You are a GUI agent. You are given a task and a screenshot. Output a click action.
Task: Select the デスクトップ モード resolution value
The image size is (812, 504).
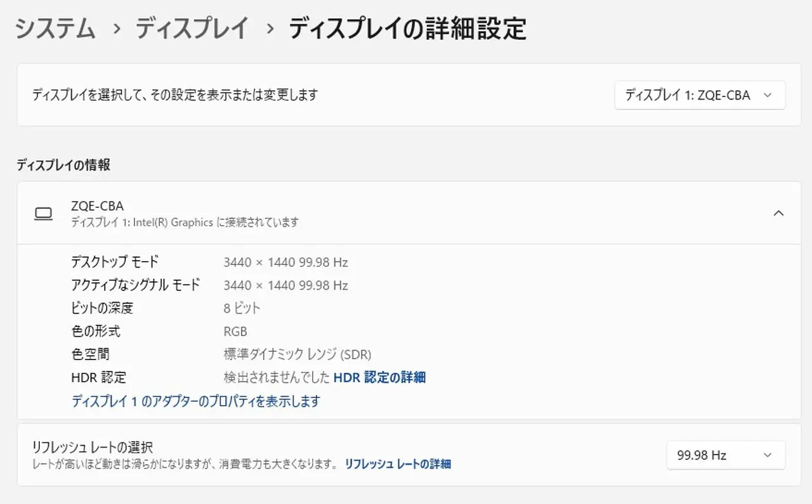click(285, 262)
